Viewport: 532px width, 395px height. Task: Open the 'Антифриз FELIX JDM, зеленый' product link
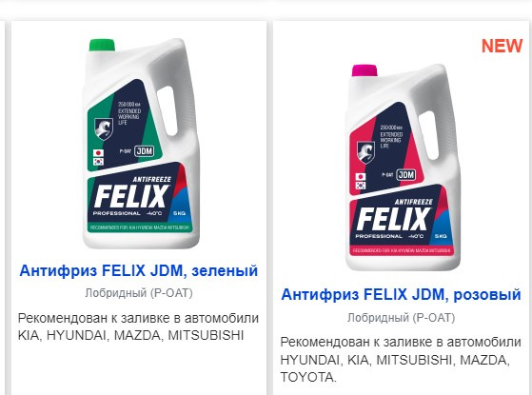click(139, 271)
